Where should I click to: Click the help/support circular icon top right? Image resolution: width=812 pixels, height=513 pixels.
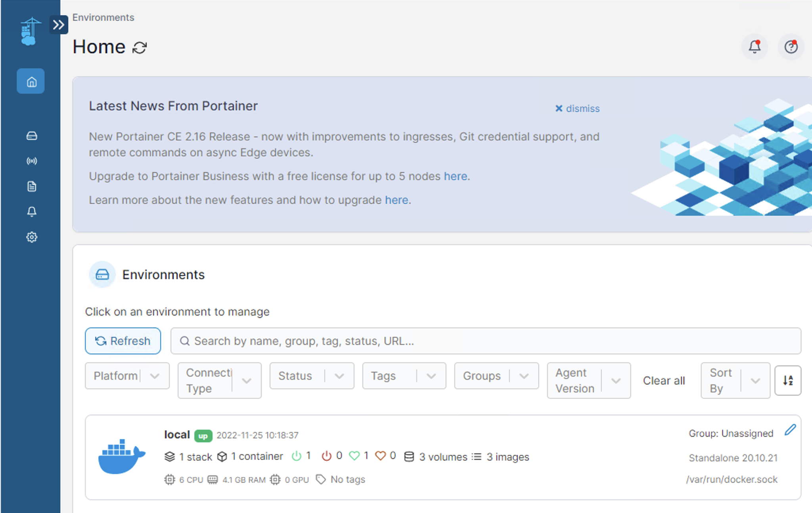click(x=791, y=47)
